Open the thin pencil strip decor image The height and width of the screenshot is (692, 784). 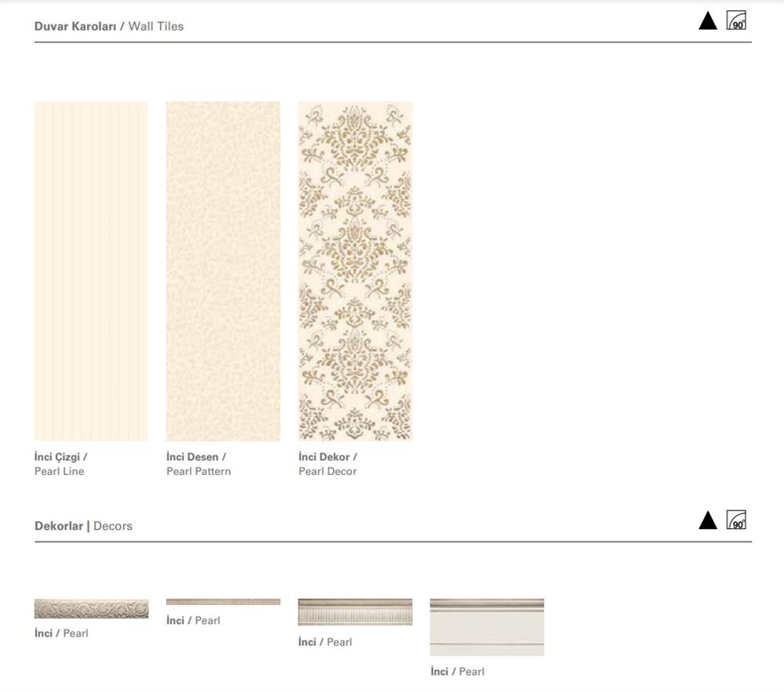click(x=223, y=602)
